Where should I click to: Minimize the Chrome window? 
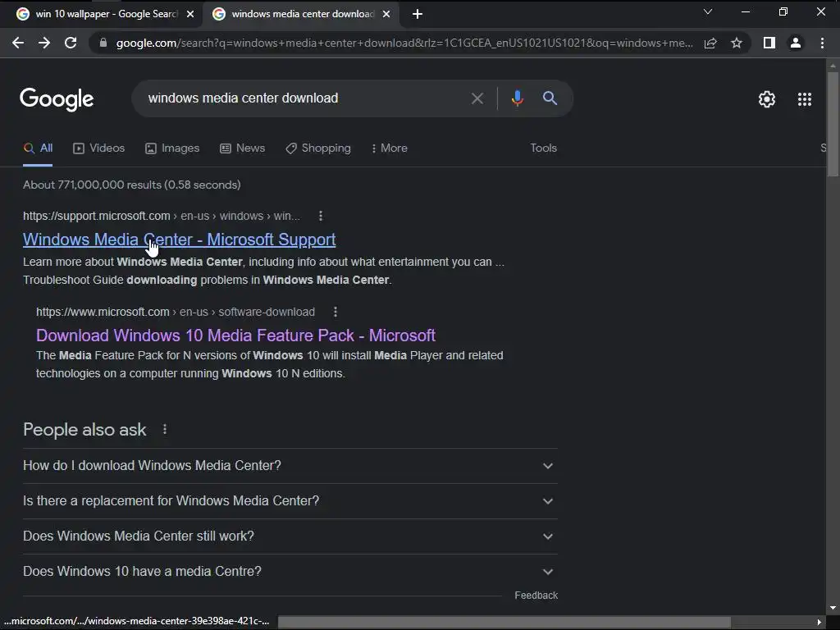coord(745,11)
